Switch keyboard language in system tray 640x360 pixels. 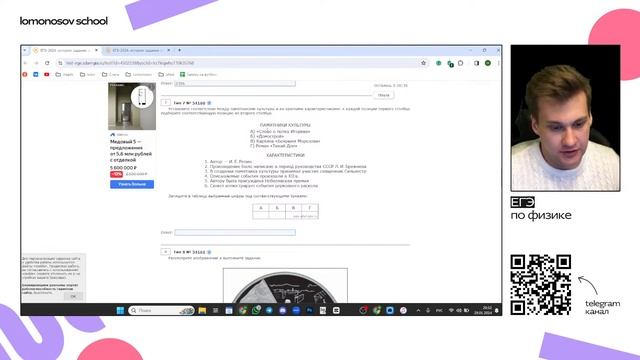pyautogui.click(x=439, y=311)
